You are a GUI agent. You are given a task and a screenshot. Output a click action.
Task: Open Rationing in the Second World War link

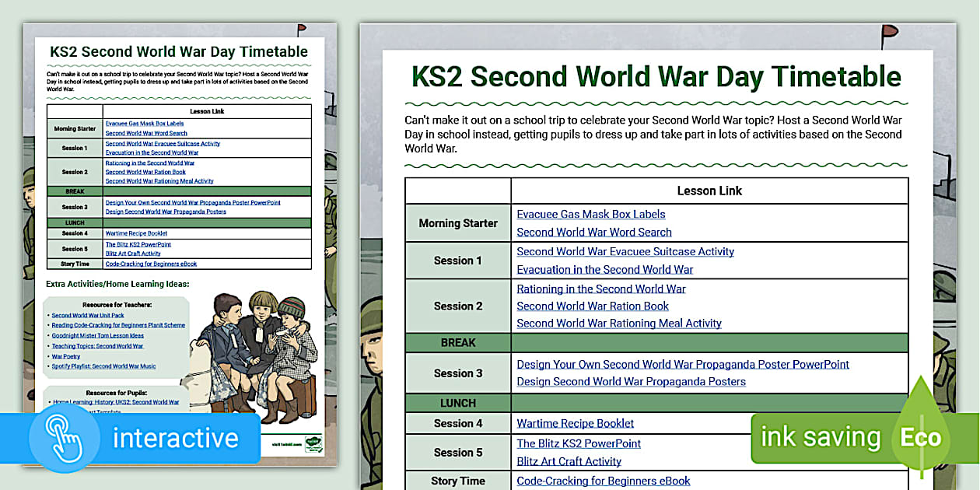(x=601, y=289)
